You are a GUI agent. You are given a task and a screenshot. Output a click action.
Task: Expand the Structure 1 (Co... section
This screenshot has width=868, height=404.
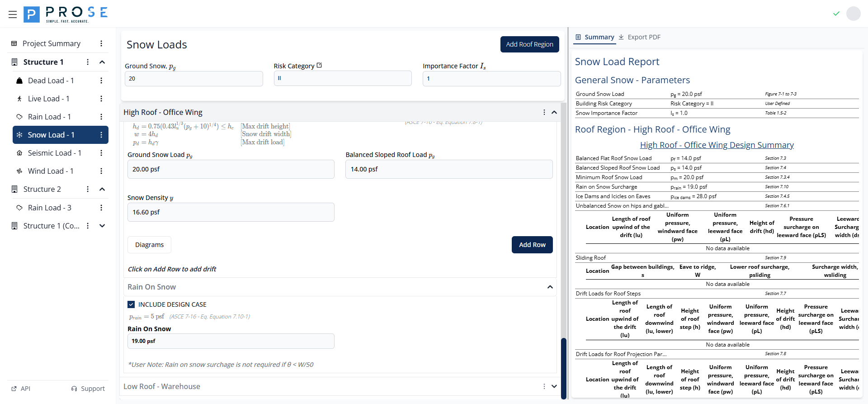click(102, 226)
